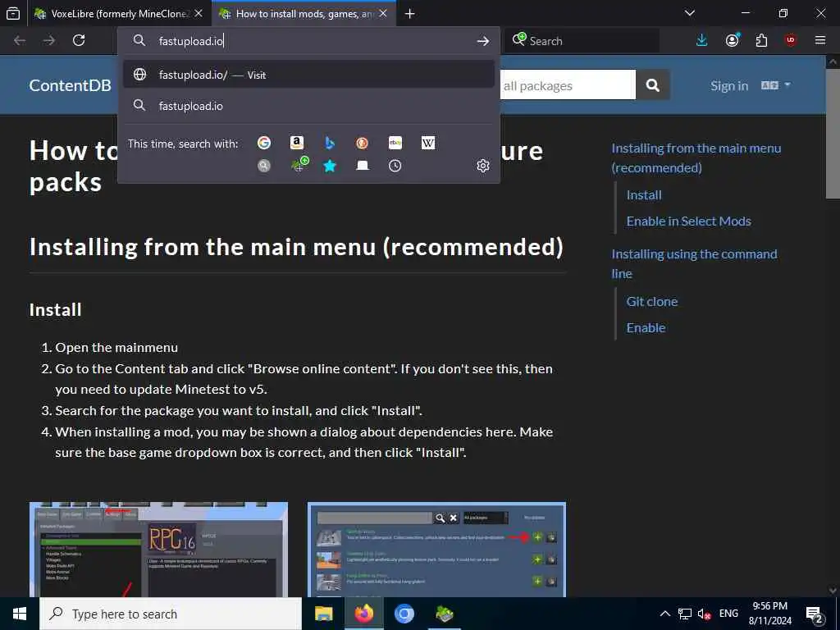Image resolution: width=840 pixels, height=630 pixels.
Task: Go to 'Enable in Select Mods' link
Action: [688, 221]
